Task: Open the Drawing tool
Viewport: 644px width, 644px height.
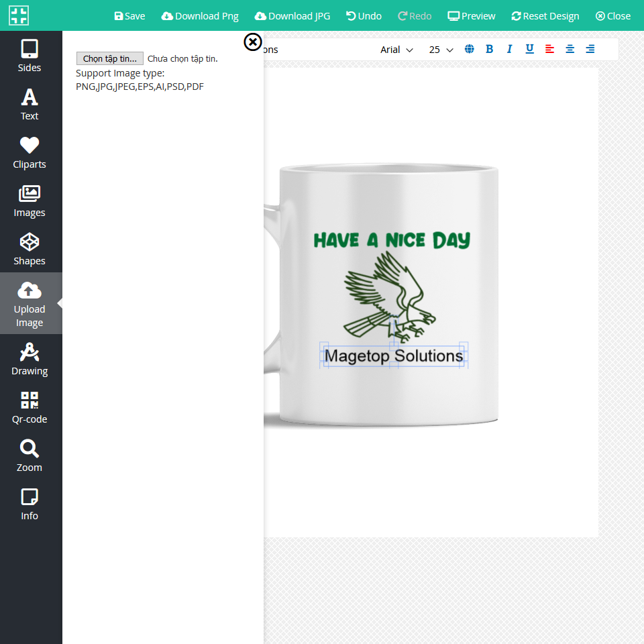Action: pyautogui.click(x=30, y=359)
